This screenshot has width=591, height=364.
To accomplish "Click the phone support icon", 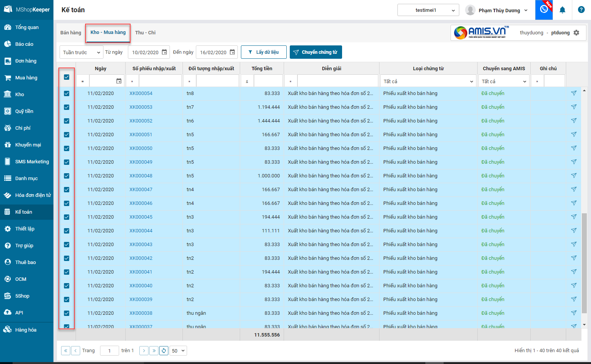I will (544, 10).
